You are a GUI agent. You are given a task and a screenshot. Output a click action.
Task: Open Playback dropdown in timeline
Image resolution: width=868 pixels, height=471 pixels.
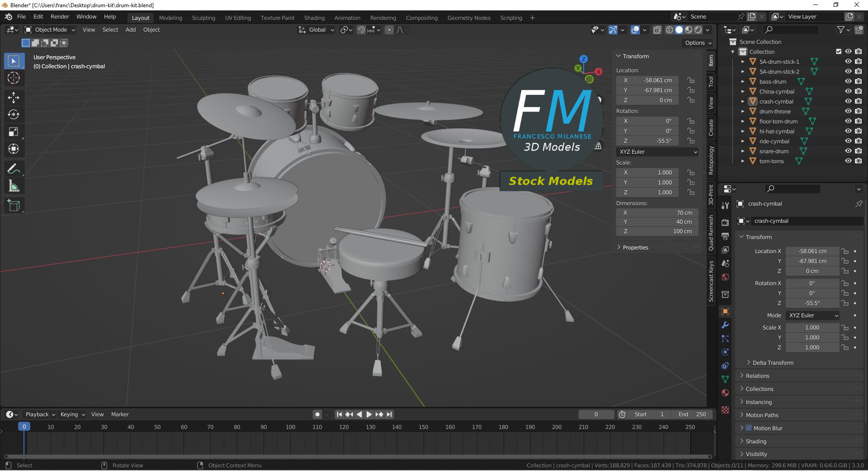[x=40, y=414]
